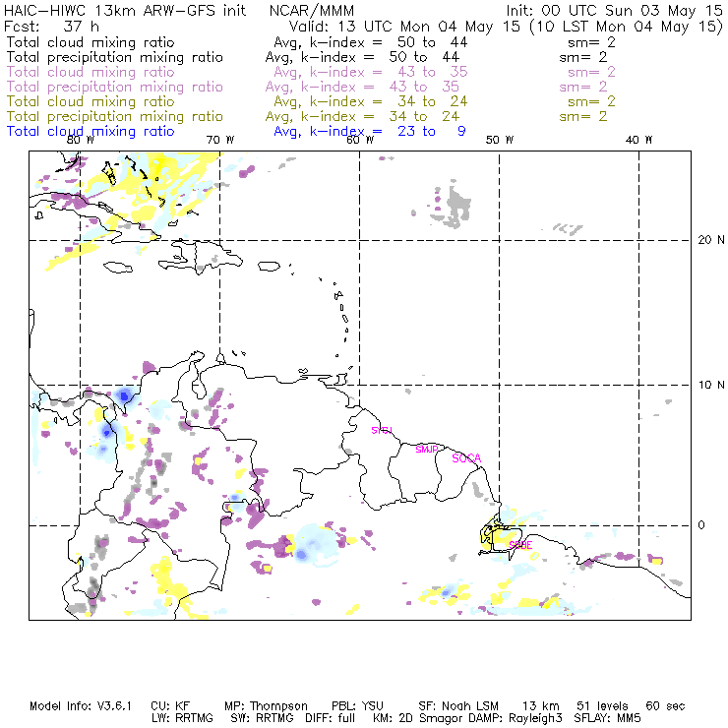Click "Init: 00 UTC Sun 03 May 15" text
The height and width of the screenshot is (728, 728).
point(615,11)
